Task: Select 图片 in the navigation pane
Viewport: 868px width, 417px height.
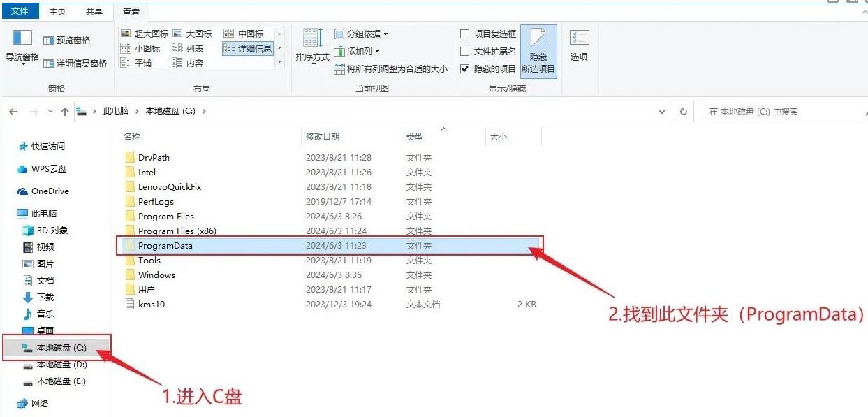Action: tap(38, 264)
